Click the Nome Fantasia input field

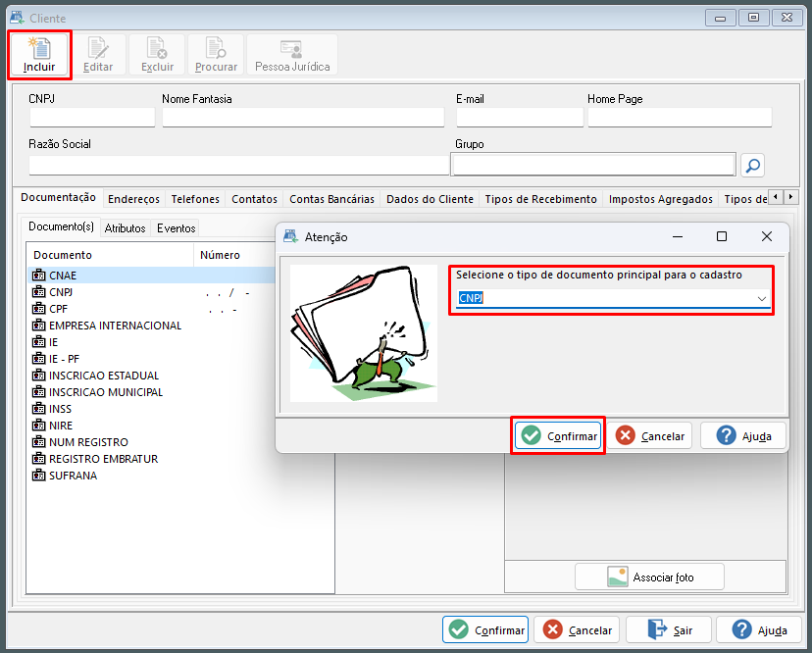pyautogui.click(x=303, y=117)
